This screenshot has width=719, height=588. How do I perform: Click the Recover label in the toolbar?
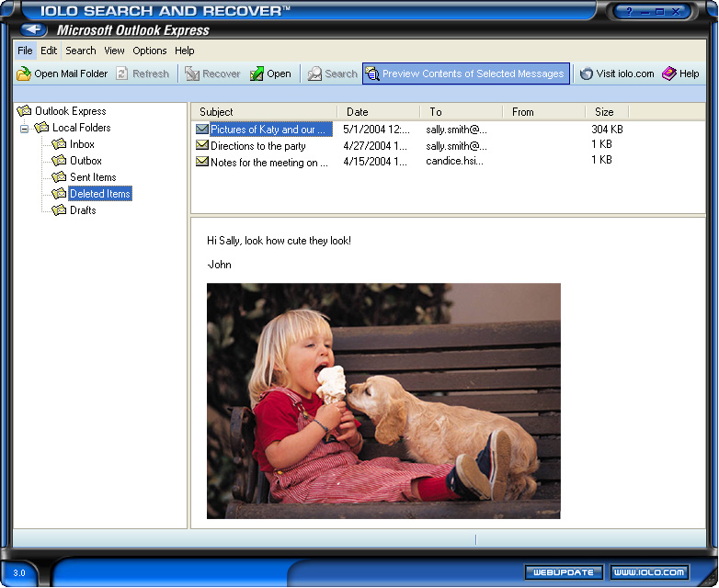point(221,73)
